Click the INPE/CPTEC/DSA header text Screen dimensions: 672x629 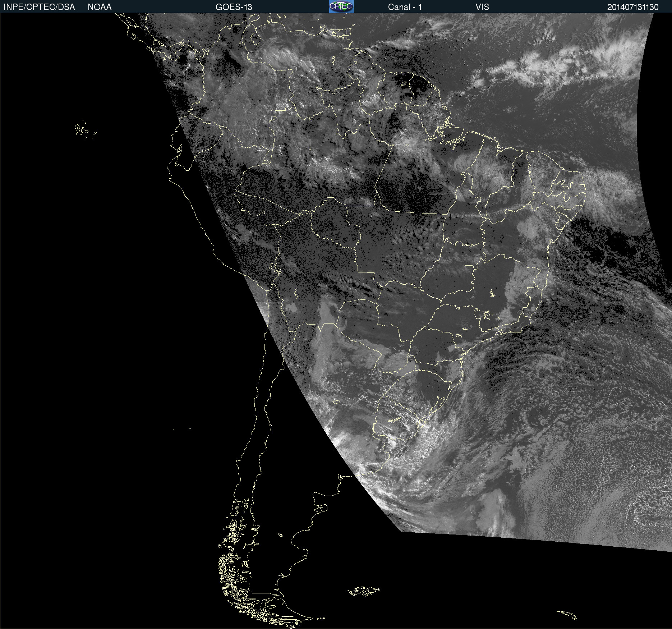(39, 7)
